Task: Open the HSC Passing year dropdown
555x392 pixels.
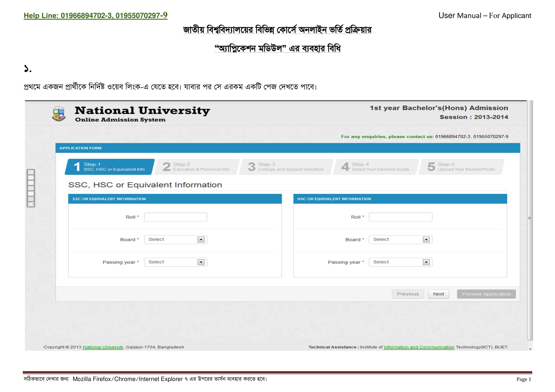Action: pyautogui.click(x=401, y=262)
